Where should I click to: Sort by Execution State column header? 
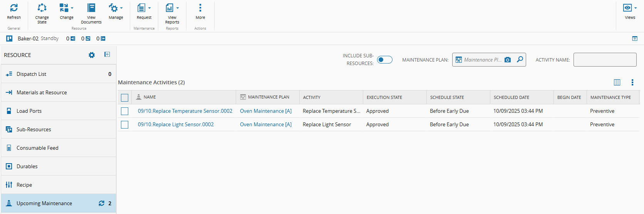[395, 97]
